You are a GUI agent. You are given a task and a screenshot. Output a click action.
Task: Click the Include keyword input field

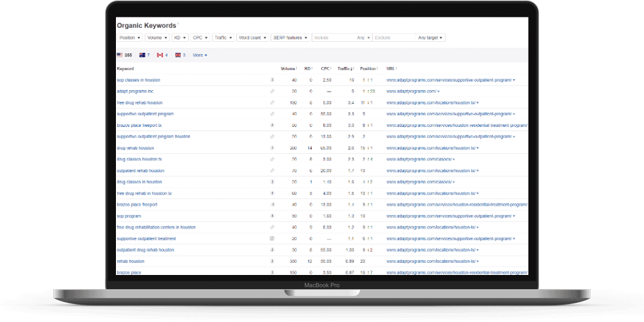click(334, 38)
